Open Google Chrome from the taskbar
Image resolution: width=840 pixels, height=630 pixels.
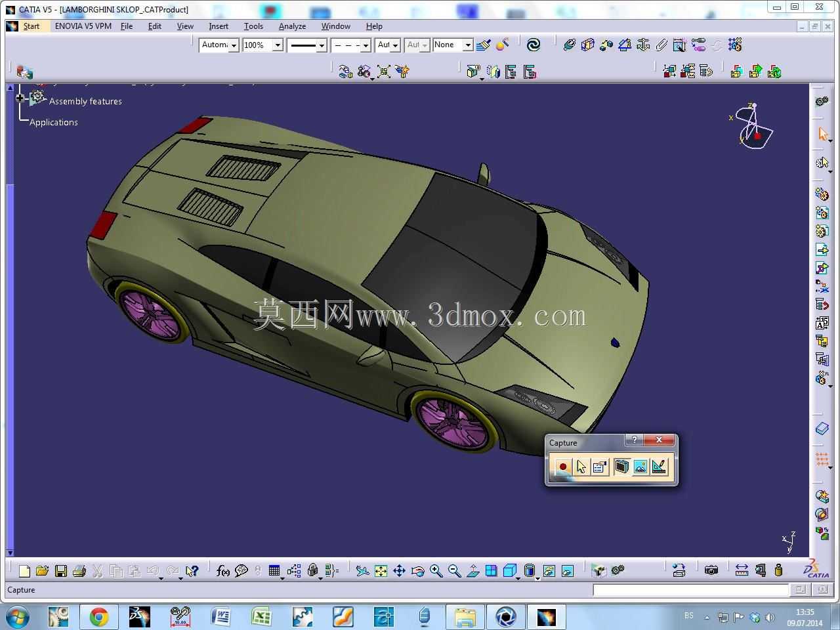pos(99,617)
